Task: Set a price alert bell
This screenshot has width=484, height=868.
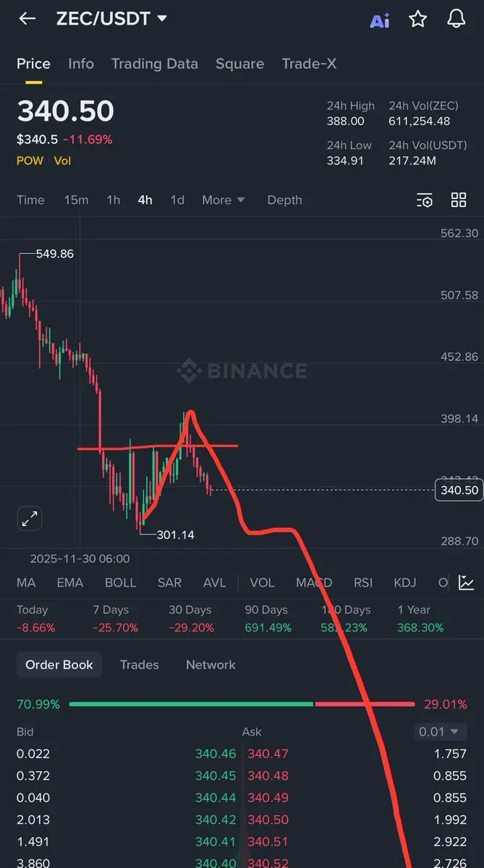Action: [457, 20]
